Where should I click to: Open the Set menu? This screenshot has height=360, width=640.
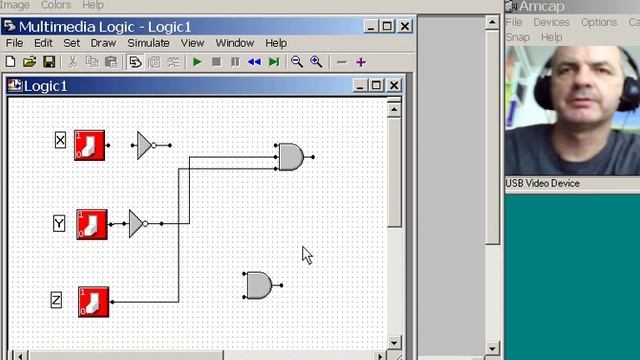coord(71,43)
